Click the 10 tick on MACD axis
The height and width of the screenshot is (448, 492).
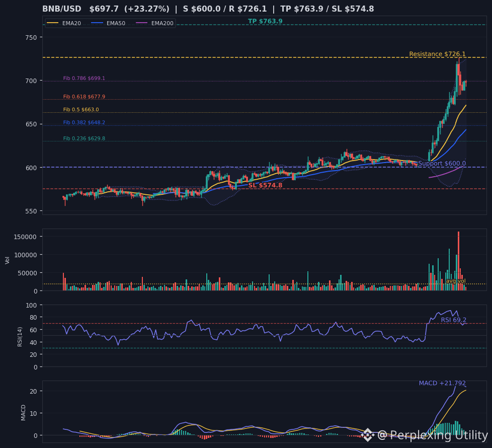(x=33, y=413)
